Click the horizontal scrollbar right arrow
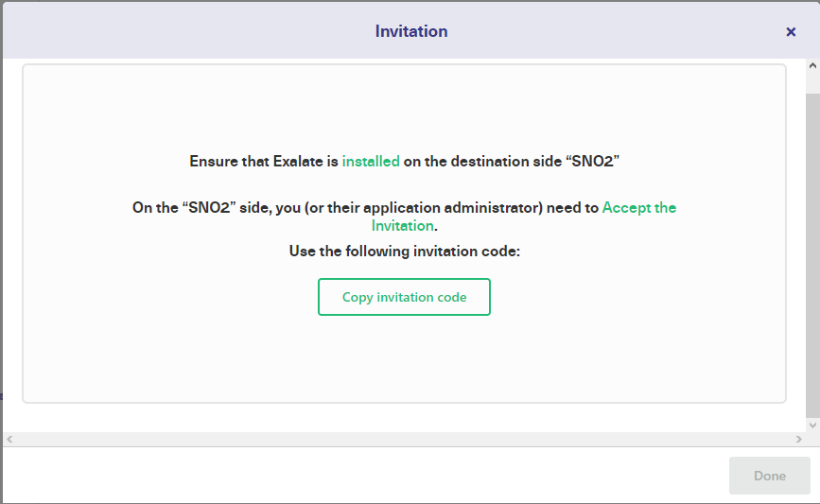This screenshot has width=820, height=504. click(798, 439)
